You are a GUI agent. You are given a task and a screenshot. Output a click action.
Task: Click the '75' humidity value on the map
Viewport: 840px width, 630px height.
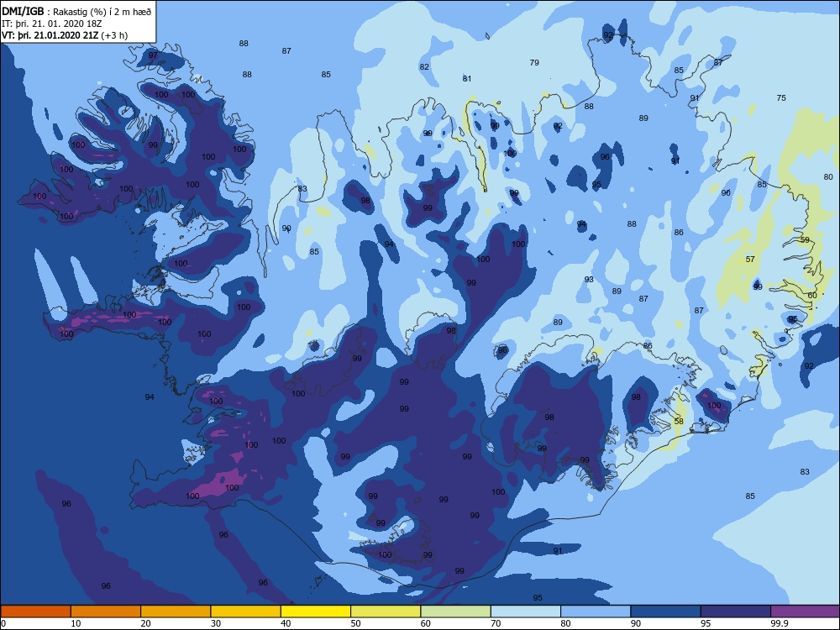pyautogui.click(x=781, y=98)
